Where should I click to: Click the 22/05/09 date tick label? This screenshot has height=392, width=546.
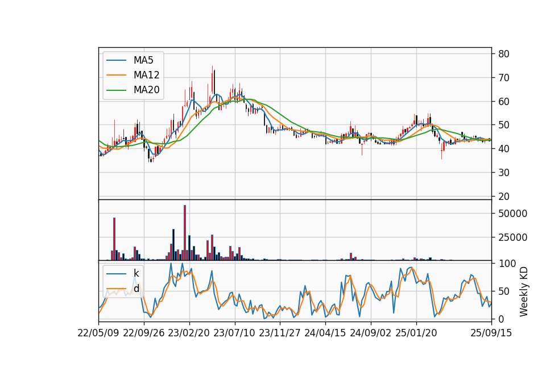98,333
